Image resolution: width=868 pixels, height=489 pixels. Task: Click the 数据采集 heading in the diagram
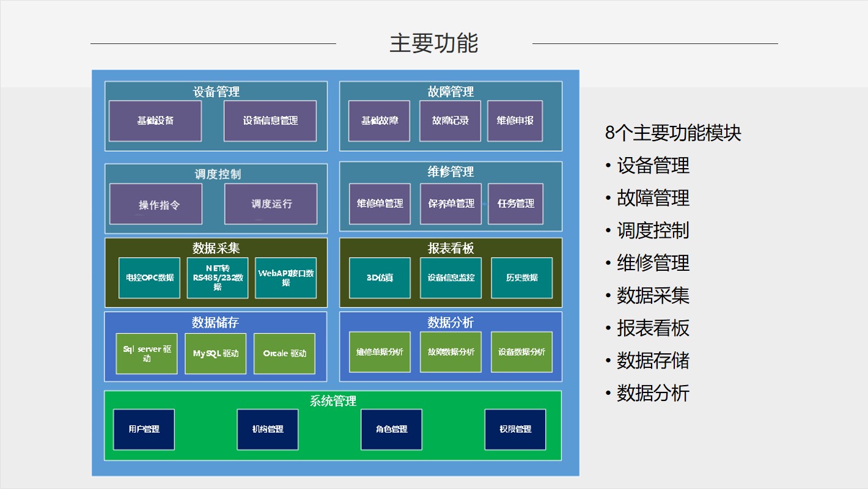coord(216,248)
